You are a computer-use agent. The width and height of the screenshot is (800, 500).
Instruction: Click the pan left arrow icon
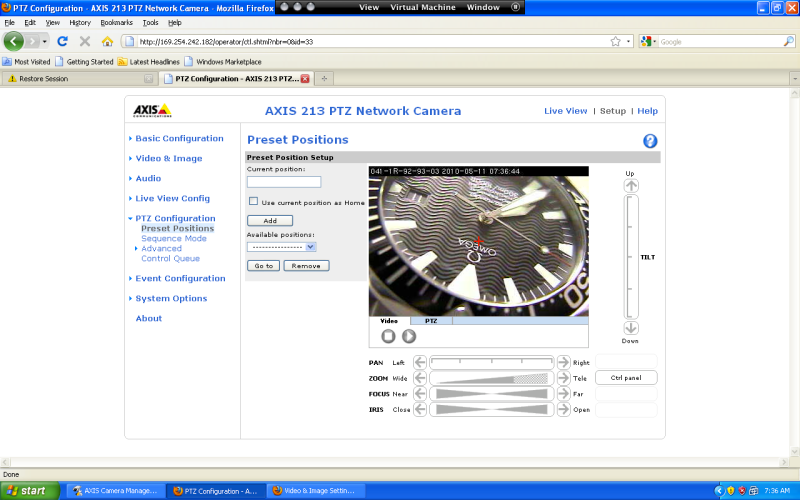pyautogui.click(x=419, y=362)
